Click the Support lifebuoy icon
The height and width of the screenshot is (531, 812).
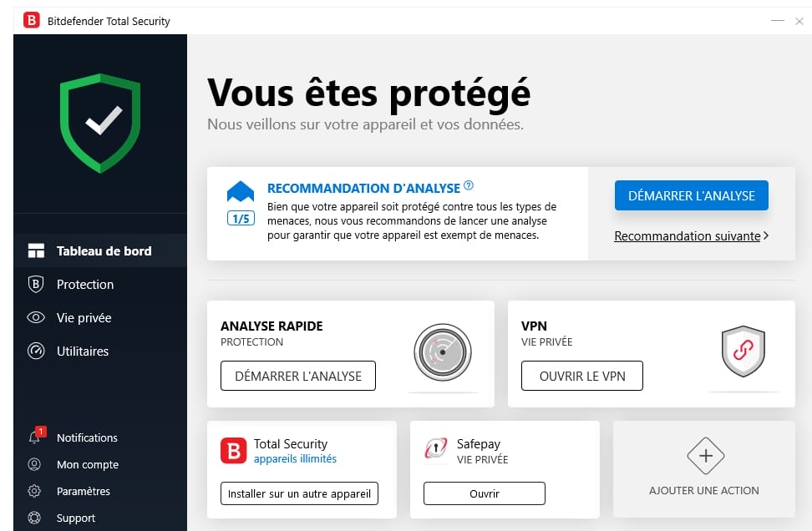point(34,518)
